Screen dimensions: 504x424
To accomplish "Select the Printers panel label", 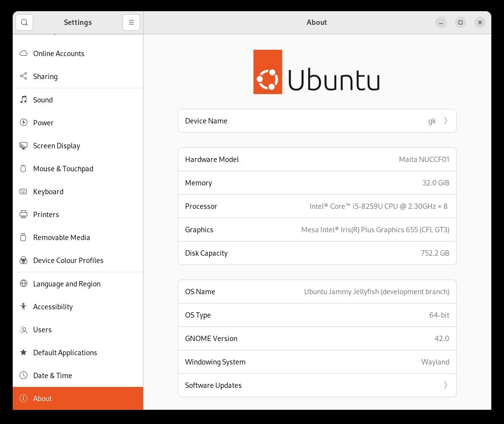I will pyautogui.click(x=46, y=215).
